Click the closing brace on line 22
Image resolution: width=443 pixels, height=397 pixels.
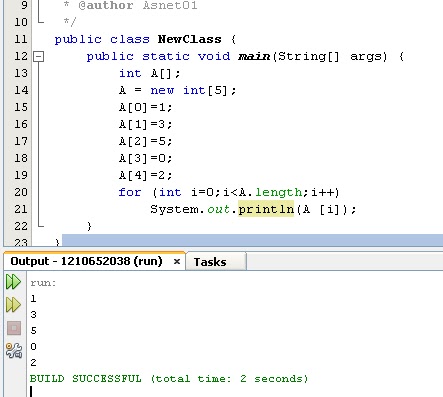(x=89, y=227)
